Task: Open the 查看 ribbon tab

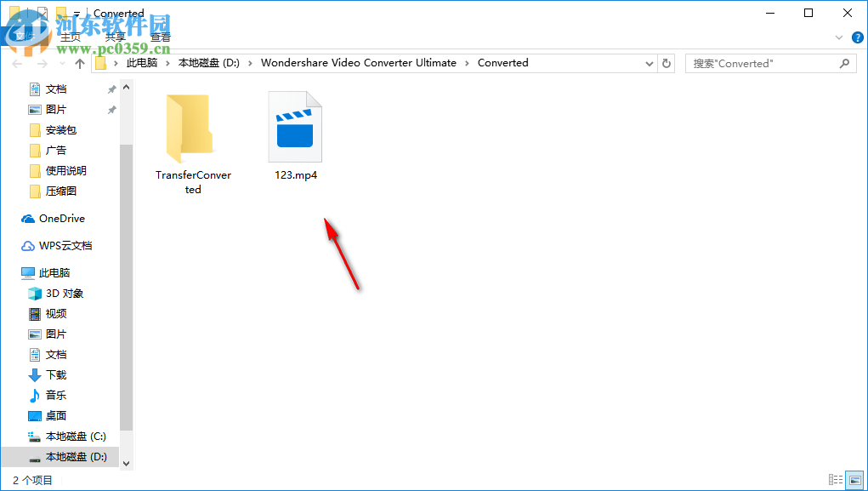Action: (161, 37)
